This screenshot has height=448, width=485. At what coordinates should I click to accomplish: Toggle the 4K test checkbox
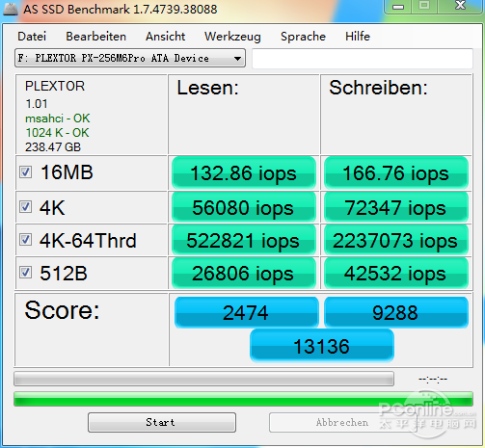(x=25, y=207)
